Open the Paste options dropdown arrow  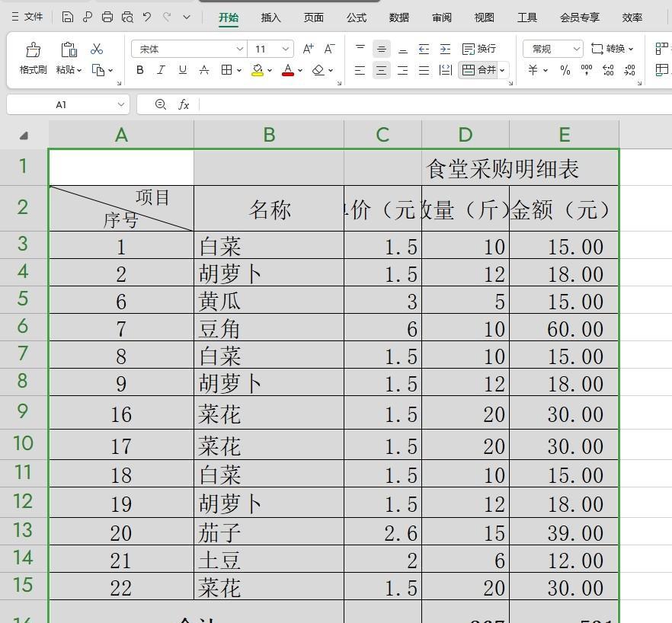pyautogui.click(x=79, y=70)
